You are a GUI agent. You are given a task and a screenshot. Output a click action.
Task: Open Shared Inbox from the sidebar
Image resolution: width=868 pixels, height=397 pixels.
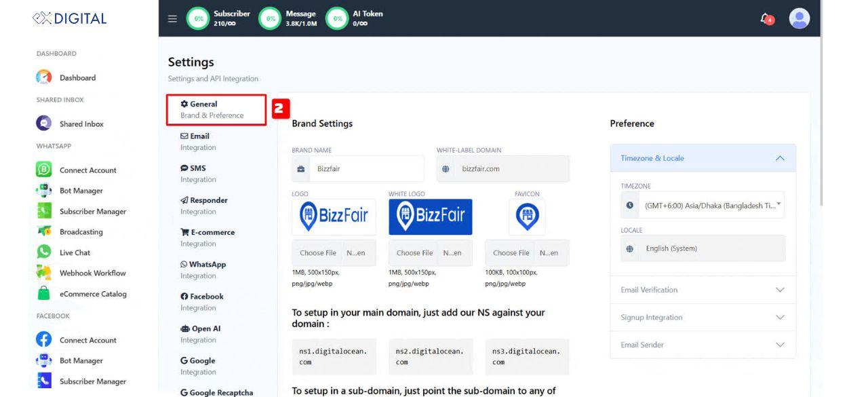tap(81, 124)
